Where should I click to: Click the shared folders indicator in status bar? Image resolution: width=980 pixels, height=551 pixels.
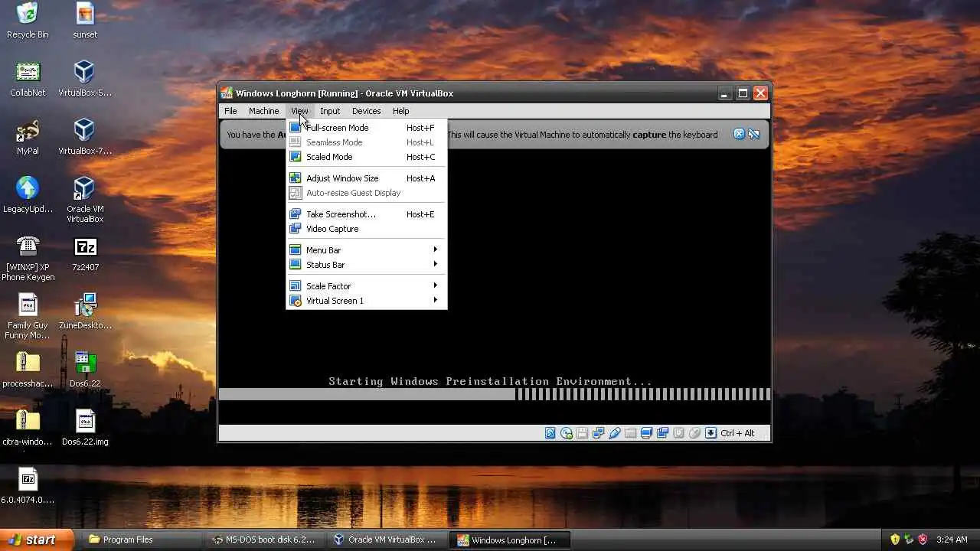[630, 433]
